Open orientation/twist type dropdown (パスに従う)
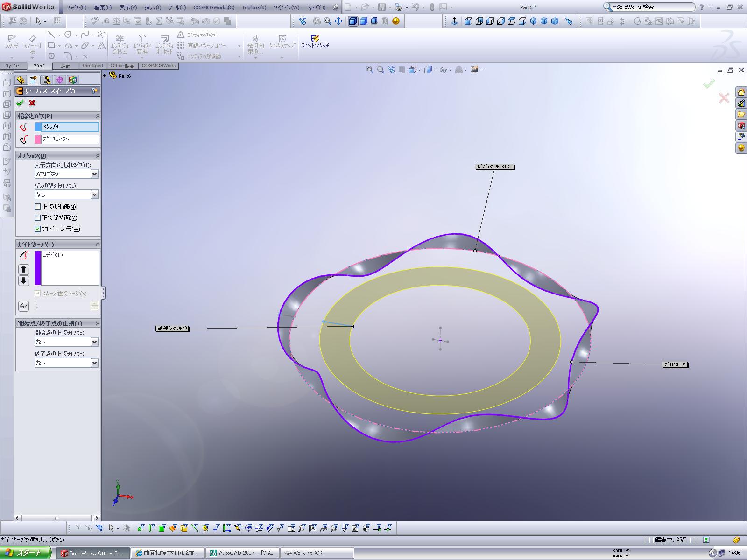 click(x=94, y=174)
